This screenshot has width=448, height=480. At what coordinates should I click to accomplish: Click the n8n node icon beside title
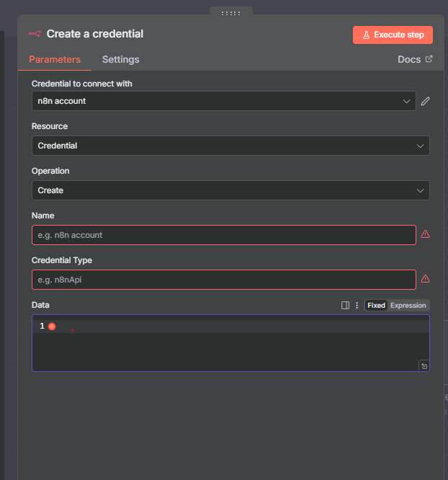tap(35, 34)
